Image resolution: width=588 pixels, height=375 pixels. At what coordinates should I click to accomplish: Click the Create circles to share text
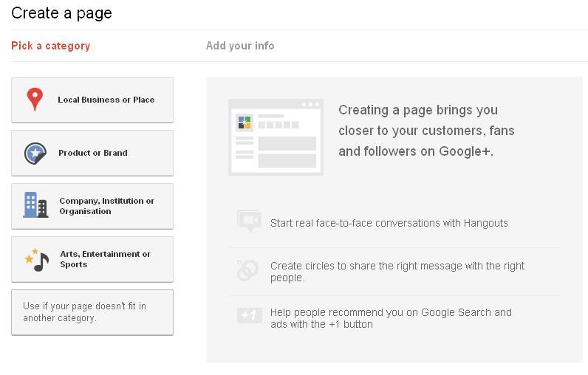pos(397,272)
